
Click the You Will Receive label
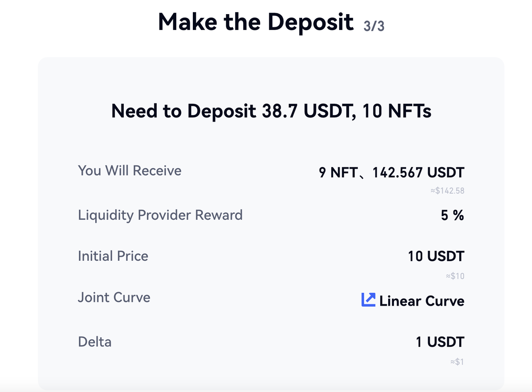tap(130, 171)
